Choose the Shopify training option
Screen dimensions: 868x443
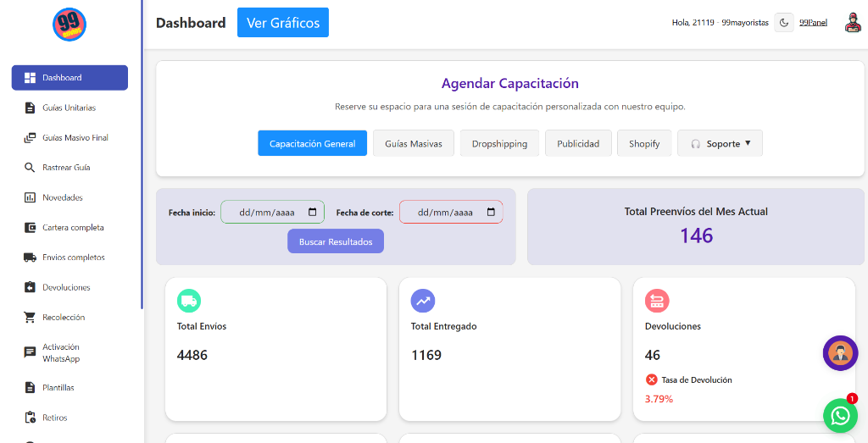tap(644, 144)
